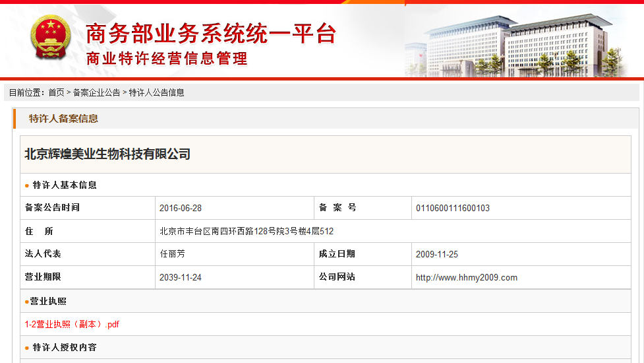The image size is (644, 363).
Task: Open the 1-2营业执照（副本）.pdf file link
Action: tap(72, 324)
